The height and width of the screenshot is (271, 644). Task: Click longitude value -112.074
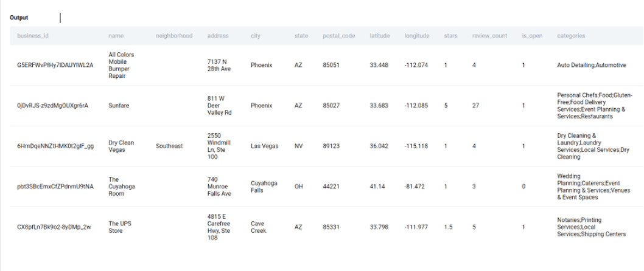(x=416, y=65)
